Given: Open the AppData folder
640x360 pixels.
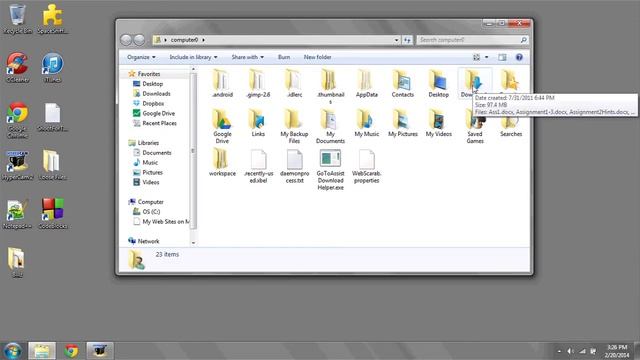Looking at the screenshot, I should point(367,84).
